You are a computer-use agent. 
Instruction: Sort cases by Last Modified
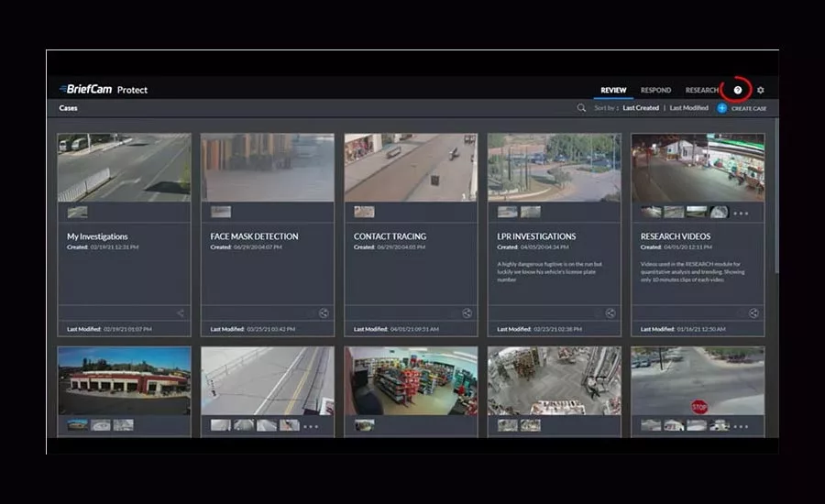688,108
